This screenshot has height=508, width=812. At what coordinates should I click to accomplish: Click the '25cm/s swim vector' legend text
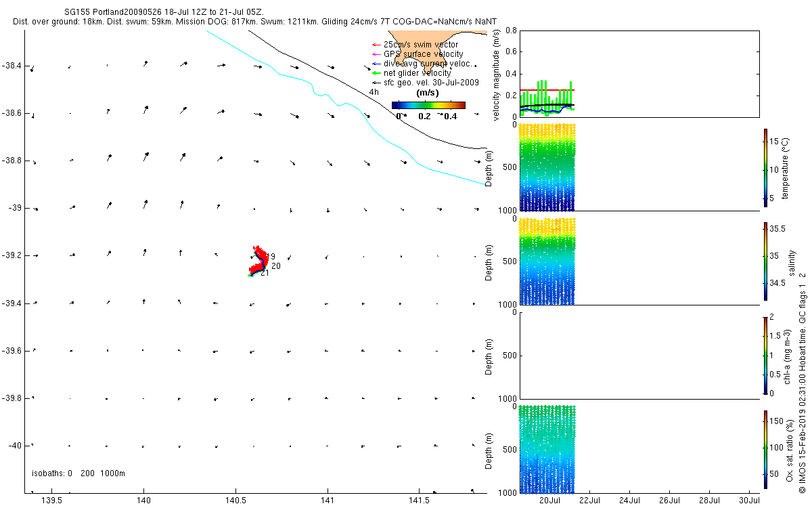pos(421,45)
